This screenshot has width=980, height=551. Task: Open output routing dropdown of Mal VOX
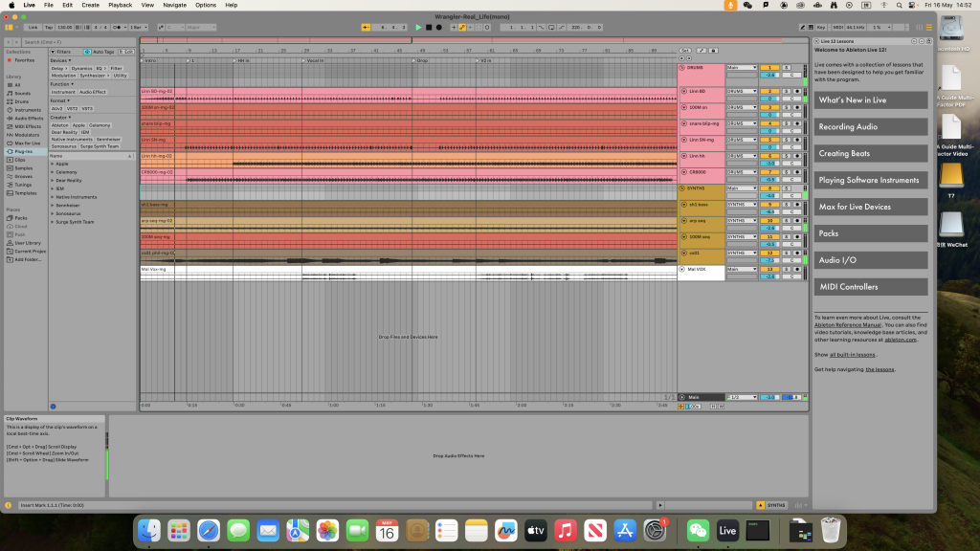coord(741,269)
